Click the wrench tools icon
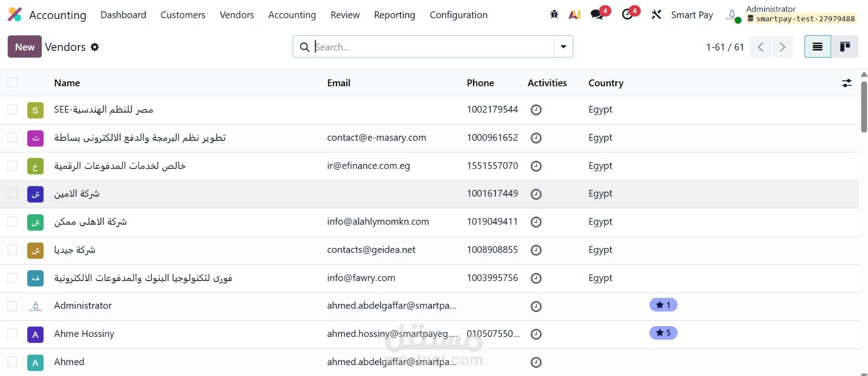Viewport: 868px width, 376px height. pos(656,15)
